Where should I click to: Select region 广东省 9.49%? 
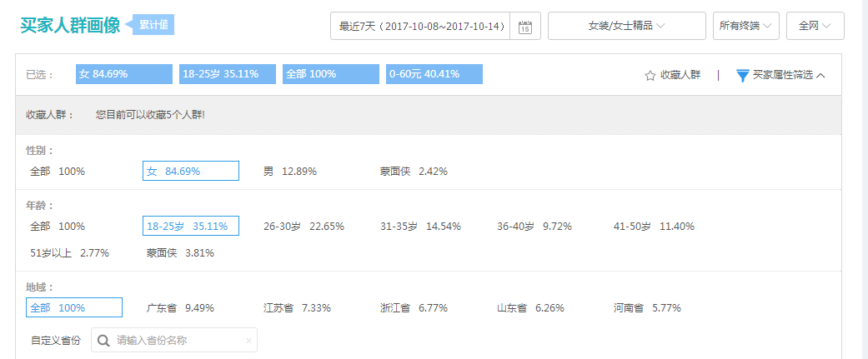(x=180, y=307)
